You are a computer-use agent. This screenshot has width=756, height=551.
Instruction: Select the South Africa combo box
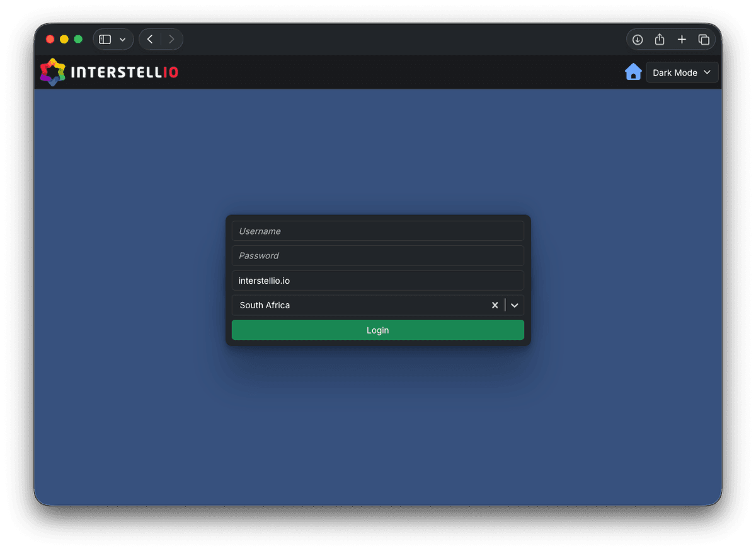(x=353, y=305)
